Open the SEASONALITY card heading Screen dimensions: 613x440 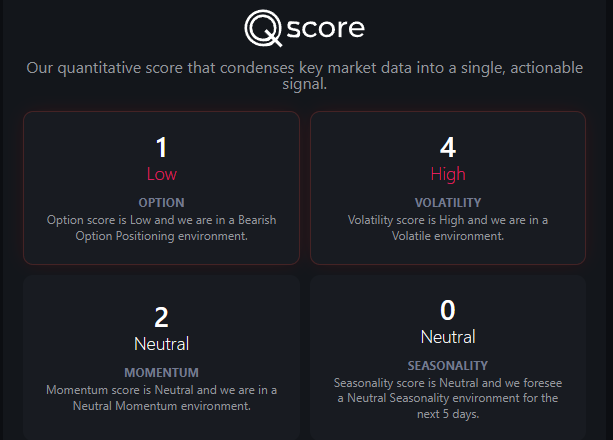pyautogui.click(x=448, y=366)
